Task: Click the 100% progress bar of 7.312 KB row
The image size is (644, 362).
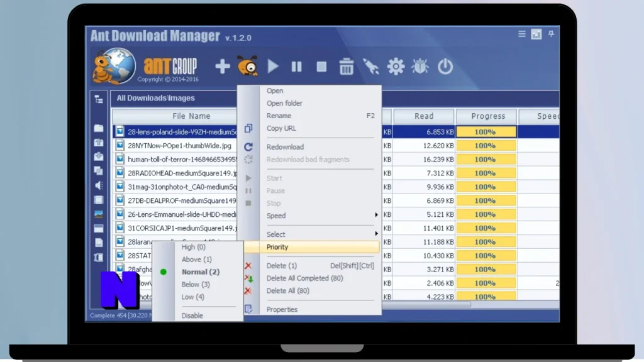Action: 486,173
